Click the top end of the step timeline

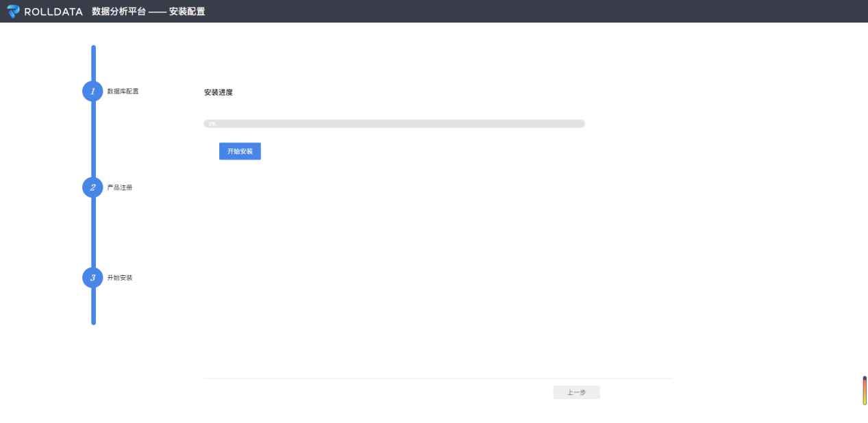tap(94, 48)
